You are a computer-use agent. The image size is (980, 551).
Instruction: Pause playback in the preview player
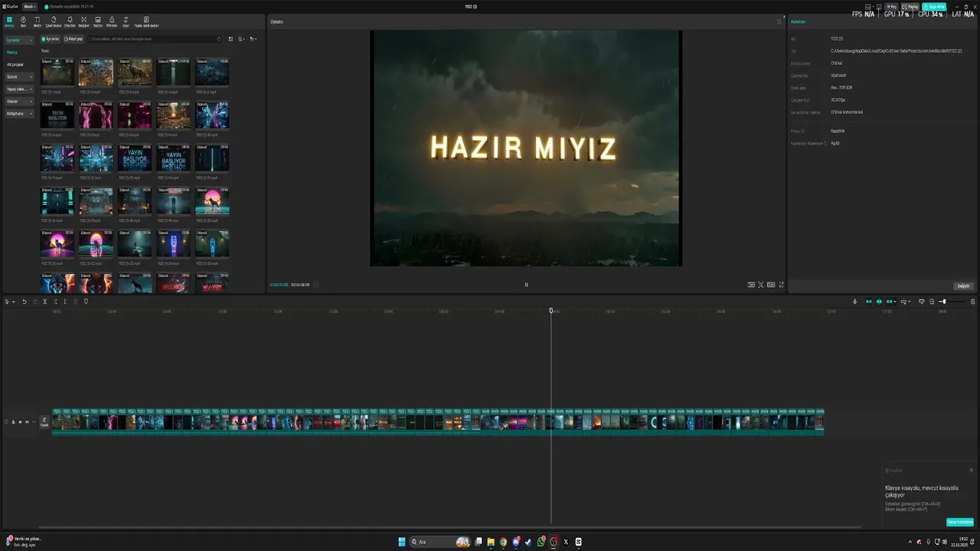coord(526,285)
